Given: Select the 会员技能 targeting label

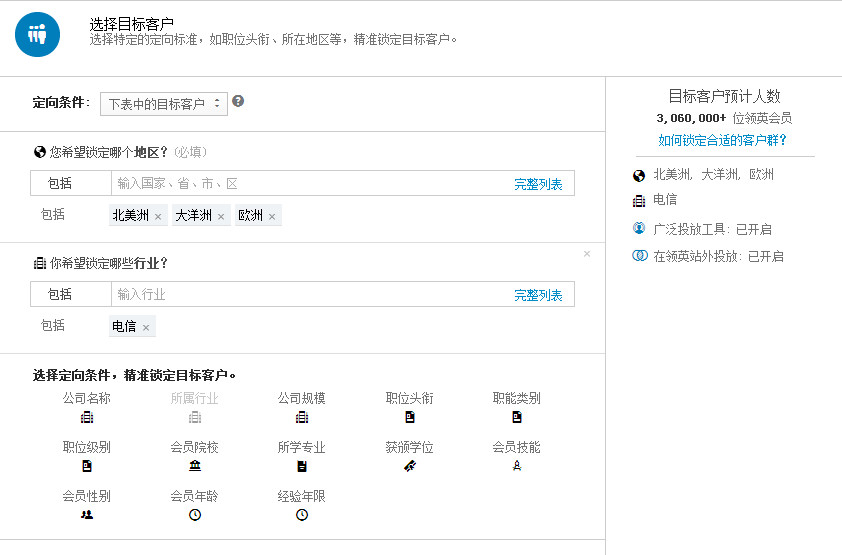Looking at the screenshot, I should click(x=517, y=447).
